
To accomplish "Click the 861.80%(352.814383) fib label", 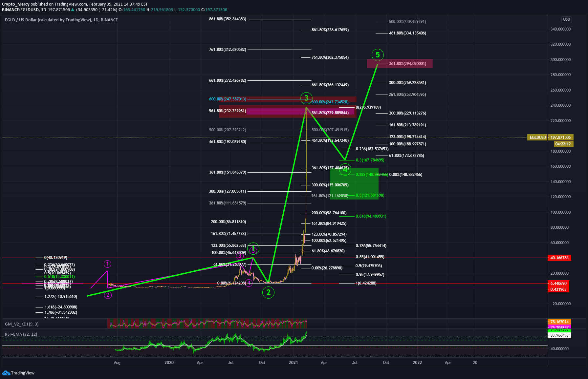I will click(x=228, y=19).
